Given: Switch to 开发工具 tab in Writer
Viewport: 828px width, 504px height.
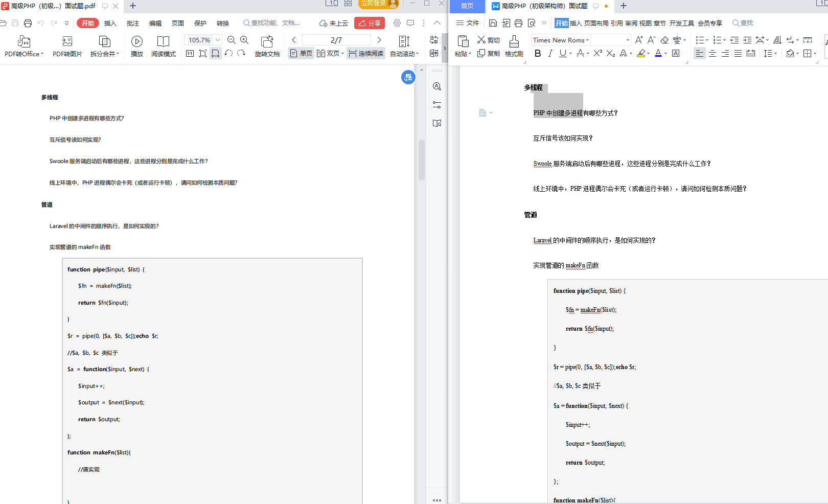Looking at the screenshot, I should pos(682,23).
